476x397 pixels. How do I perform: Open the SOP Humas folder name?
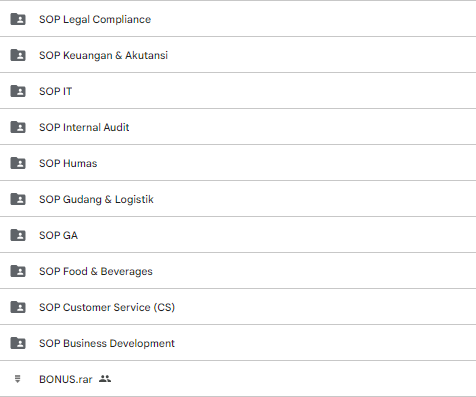[x=68, y=163]
